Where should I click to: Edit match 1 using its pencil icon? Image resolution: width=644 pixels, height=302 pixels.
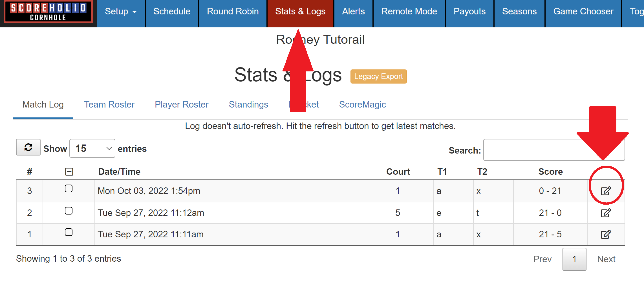tap(606, 235)
